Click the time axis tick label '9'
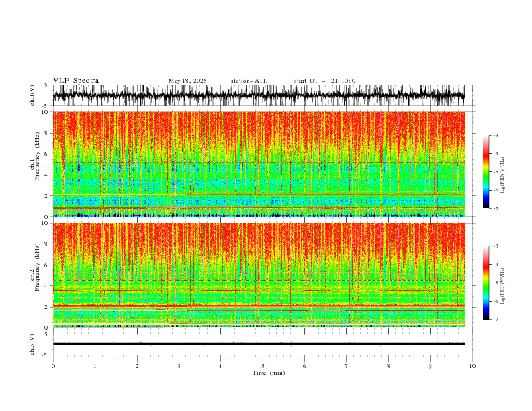This screenshot has height=411, width=532. [x=430, y=366]
